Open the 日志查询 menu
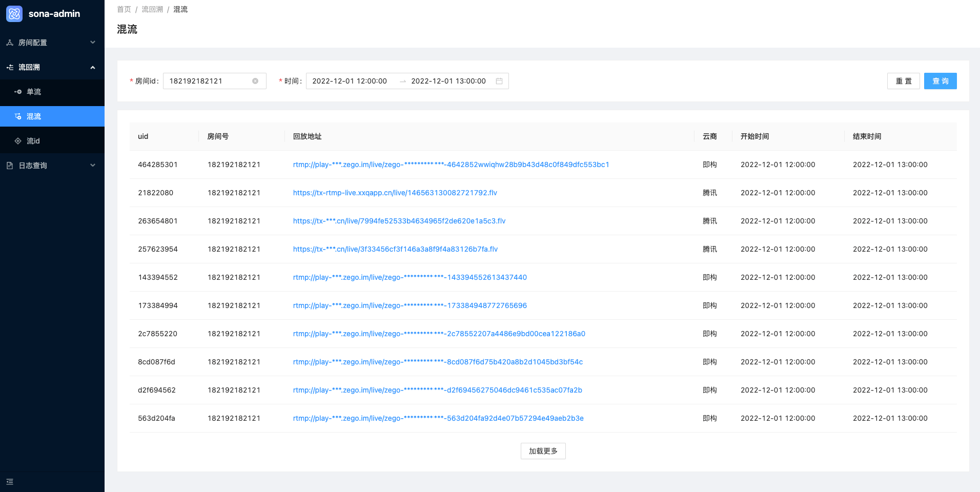The width and height of the screenshot is (980, 492). click(52, 166)
